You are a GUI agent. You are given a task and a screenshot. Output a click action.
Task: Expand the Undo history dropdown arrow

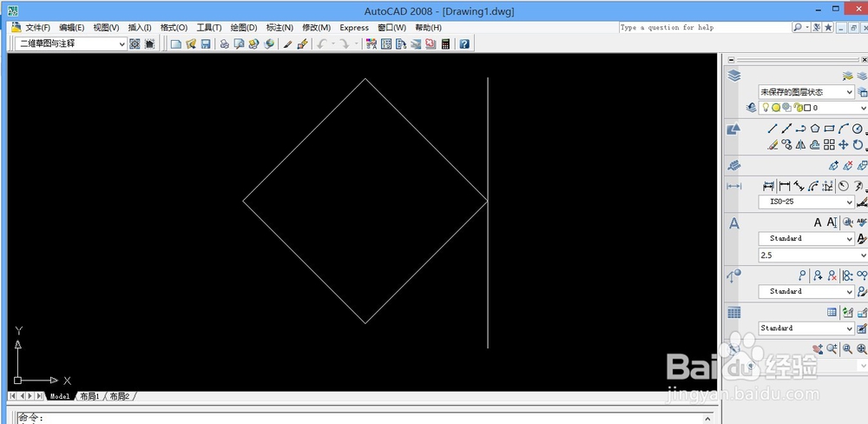coord(332,43)
